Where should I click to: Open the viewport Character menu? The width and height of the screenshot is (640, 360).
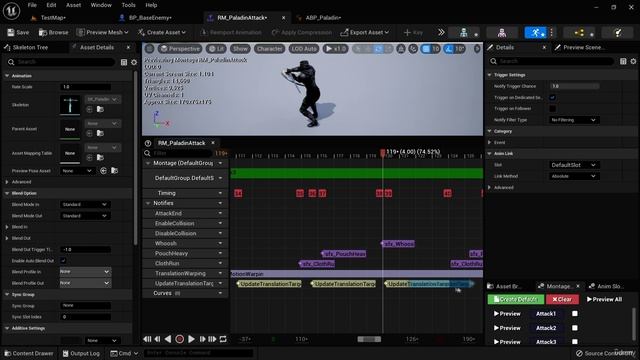[x=269, y=49]
